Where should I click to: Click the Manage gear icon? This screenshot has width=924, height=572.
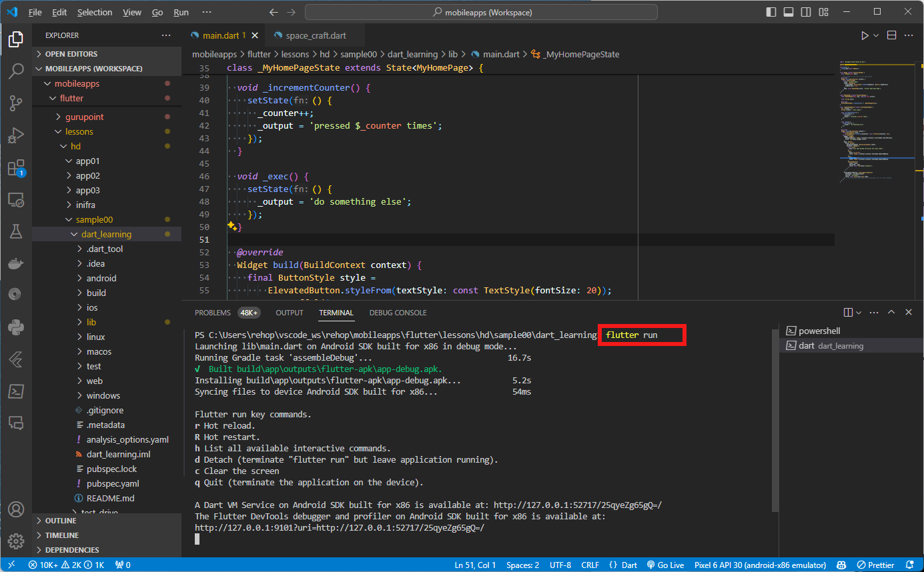pos(16,541)
